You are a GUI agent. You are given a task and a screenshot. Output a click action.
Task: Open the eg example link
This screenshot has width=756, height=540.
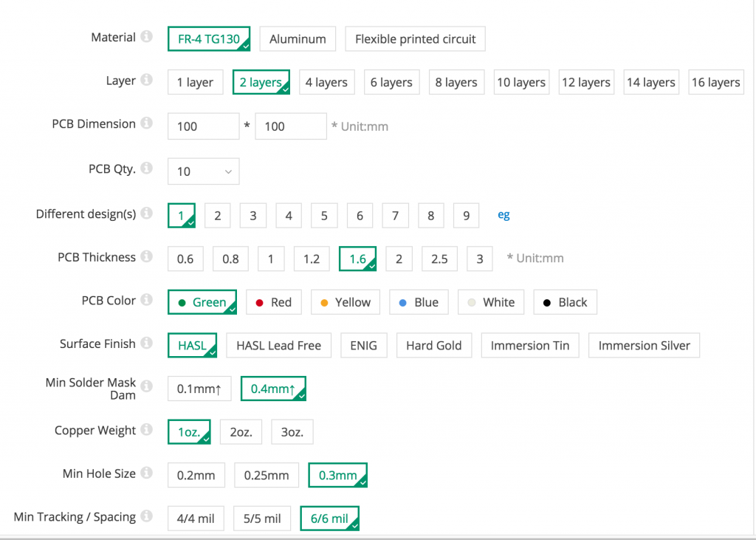(x=504, y=215)
